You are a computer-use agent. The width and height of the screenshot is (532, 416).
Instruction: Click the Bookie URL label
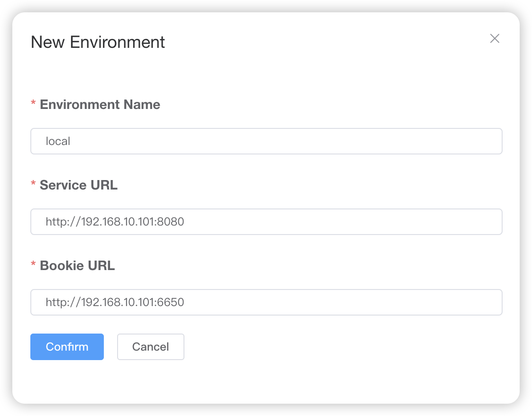pyautogui.click(x=77, y=265)
